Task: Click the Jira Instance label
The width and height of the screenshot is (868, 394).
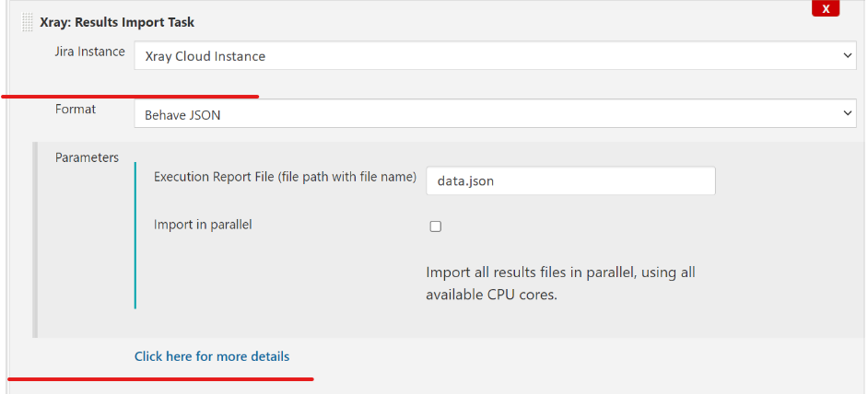Action: pos(89,52)
